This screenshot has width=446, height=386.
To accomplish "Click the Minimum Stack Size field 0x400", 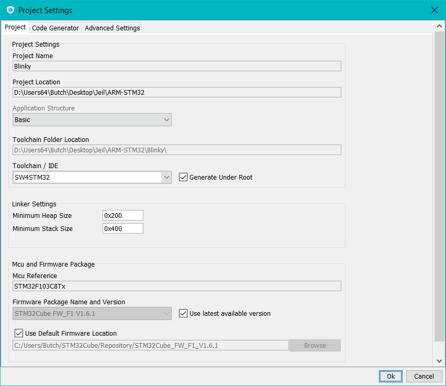I will (123, 229).
